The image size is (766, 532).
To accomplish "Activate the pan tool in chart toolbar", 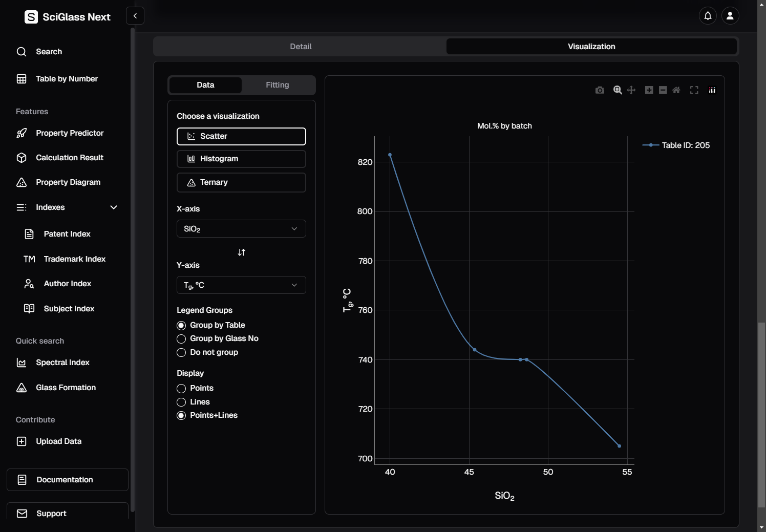I will click(631, 90).
